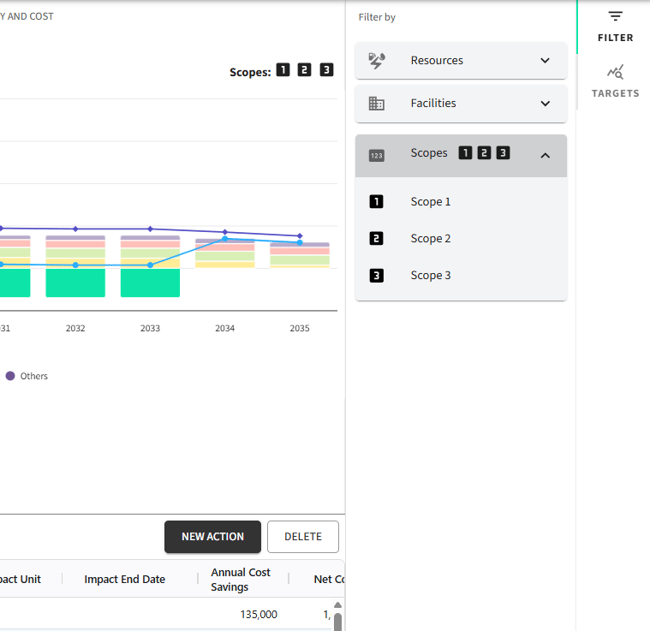Viewport: 650px width, 631px height.
Task: Collapse the Scopes filter section
Action: click(545, 155)
